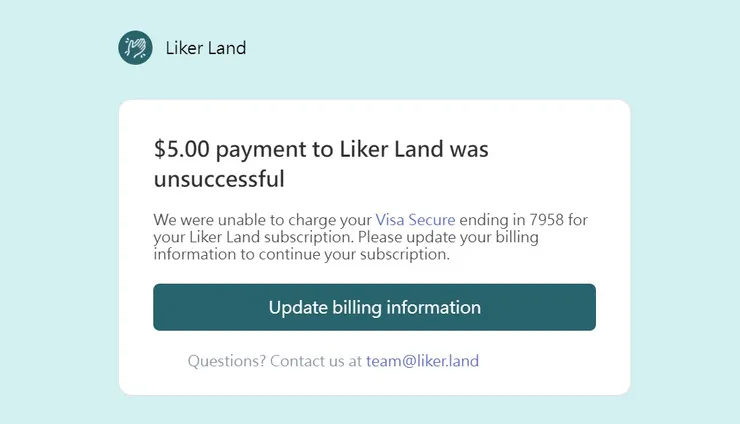Open the team@liker.land email link
The width and height of the screenshot is (740, 424).
pos(423,361)
